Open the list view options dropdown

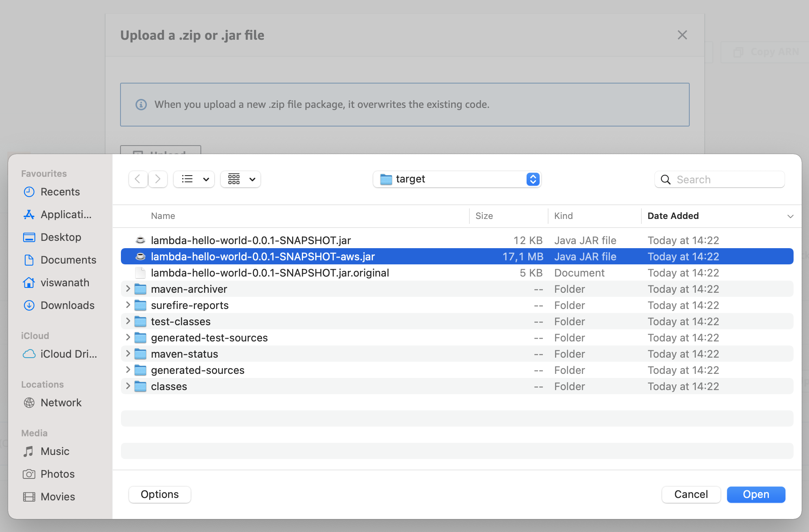(x=194, y=179)
